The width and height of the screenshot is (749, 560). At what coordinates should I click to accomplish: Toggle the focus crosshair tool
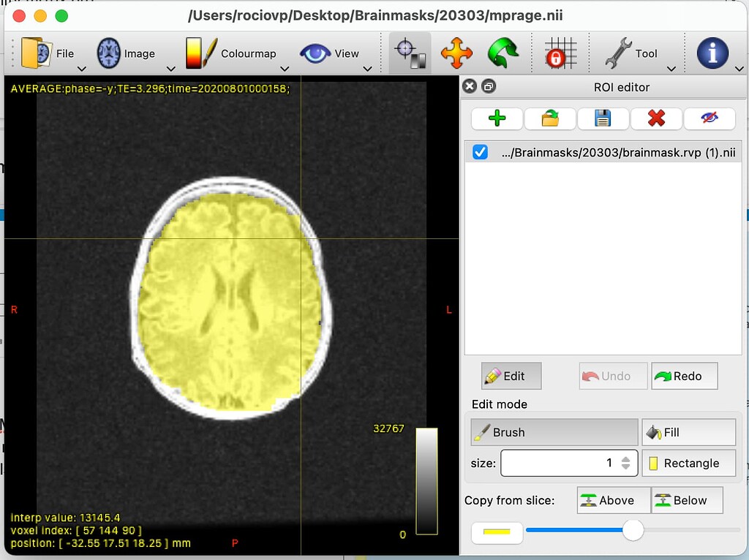point(410,53)
